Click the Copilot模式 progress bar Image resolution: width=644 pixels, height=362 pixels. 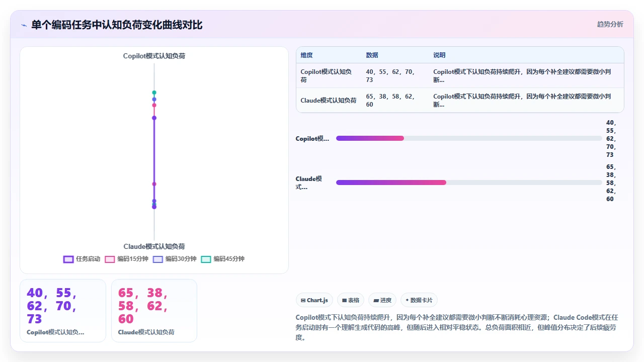tap(469, 138)
